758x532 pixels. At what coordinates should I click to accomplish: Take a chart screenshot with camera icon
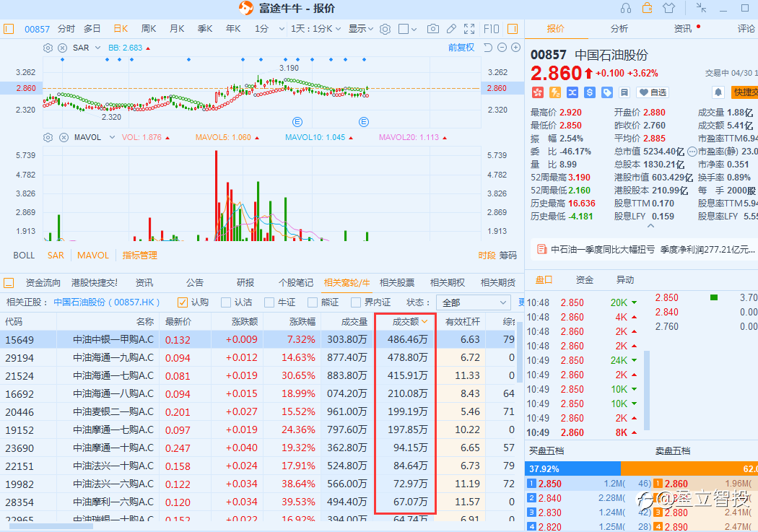tap(433, 29)
